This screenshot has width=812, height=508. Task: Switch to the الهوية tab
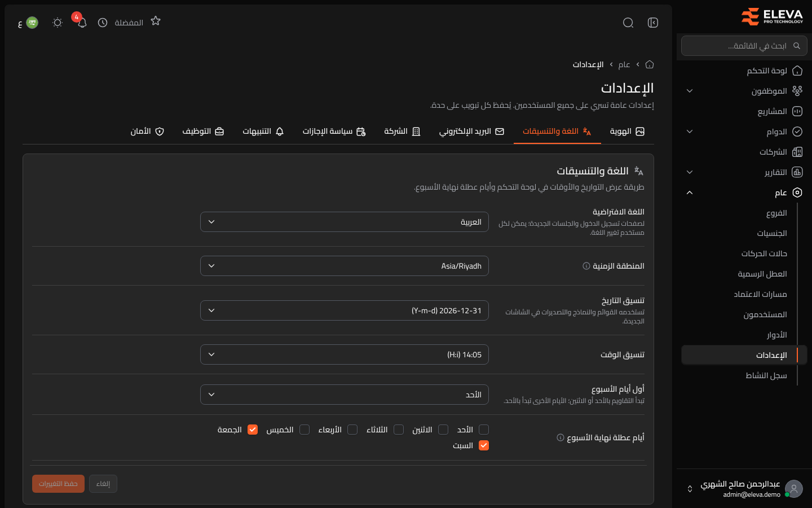click(x=627, y=132)
